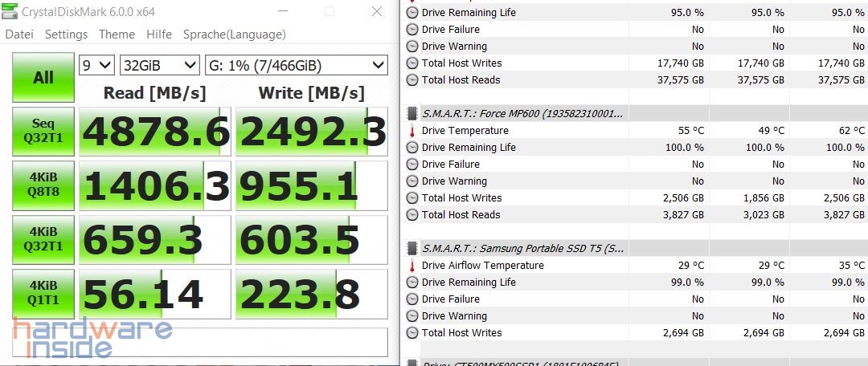Click the clock icon beside the 95.0 % Drive Remaining Life
This screenshot has height=366, width=868.
[412, 12]
